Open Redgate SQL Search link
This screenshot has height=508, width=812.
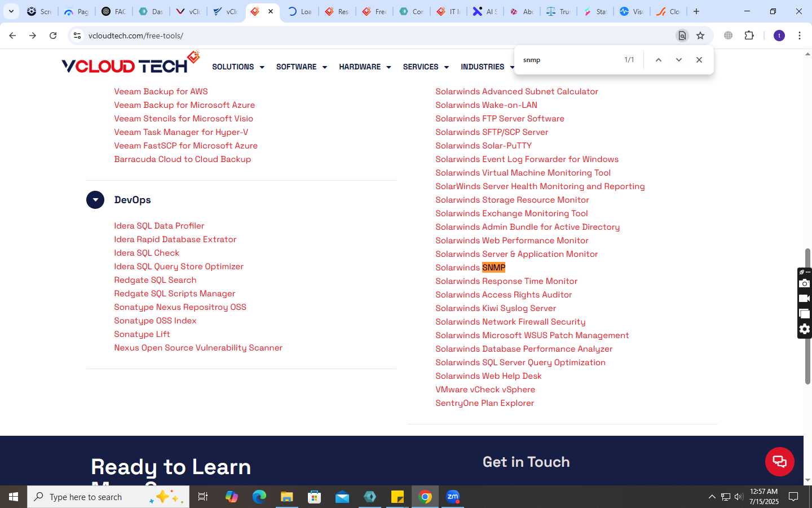tap(155, 280)
